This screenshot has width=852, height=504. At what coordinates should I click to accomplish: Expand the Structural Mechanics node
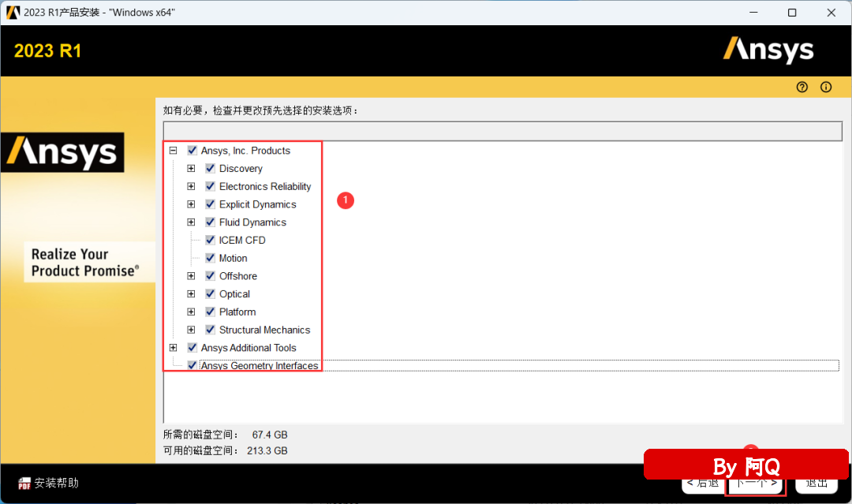point(191,330)
